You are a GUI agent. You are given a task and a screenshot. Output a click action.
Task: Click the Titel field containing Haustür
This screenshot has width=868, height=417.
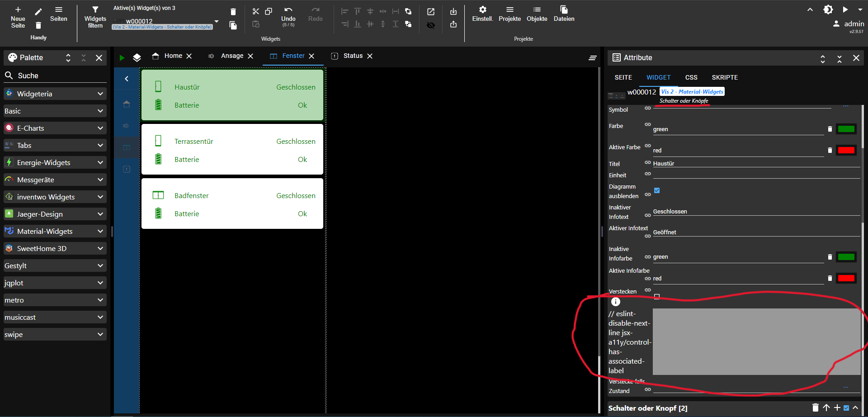pyautogui.click(x=756, y=163)
